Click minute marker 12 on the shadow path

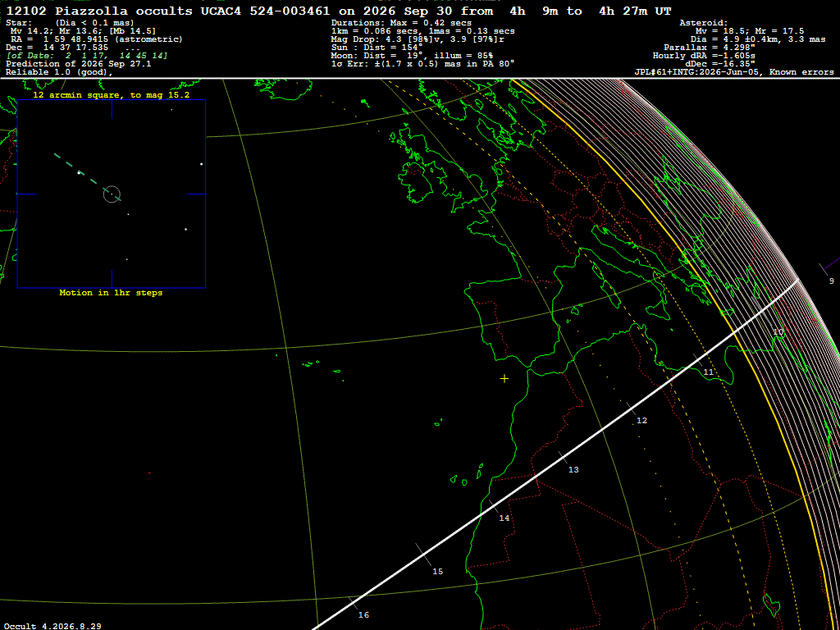[641, 421]
